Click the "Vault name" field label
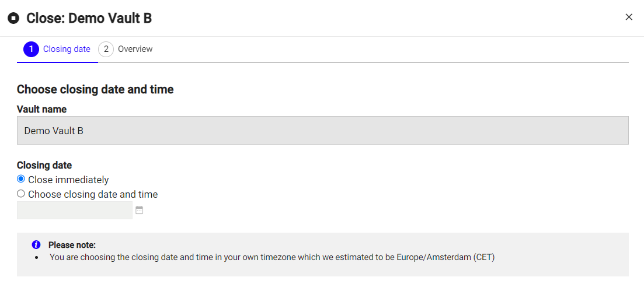Image resolution: width=644 pixels, height=284 pixels. point(41,109)
